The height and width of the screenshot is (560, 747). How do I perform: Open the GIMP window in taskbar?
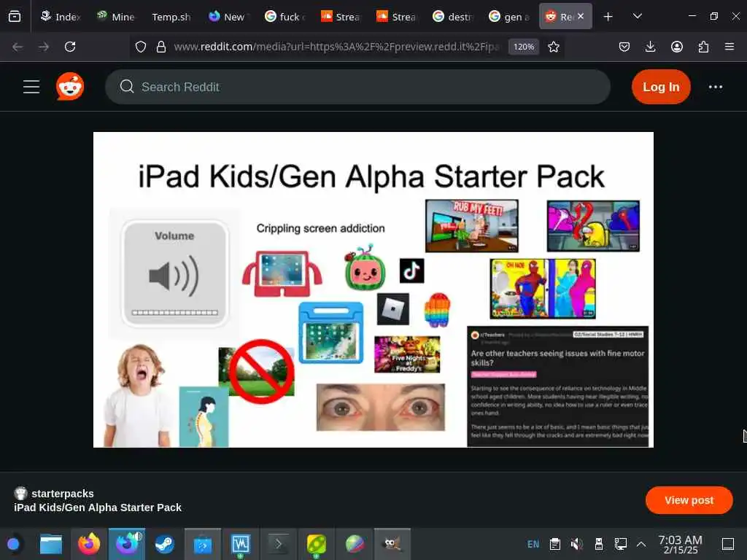tap(392, 544)
